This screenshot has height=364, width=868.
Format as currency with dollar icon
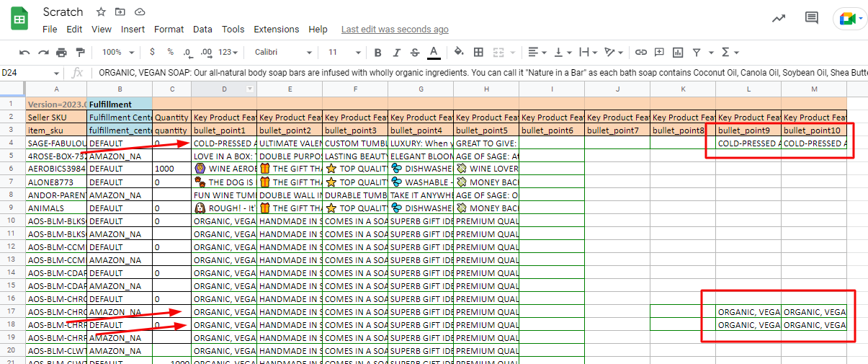[x=152, y=52]
